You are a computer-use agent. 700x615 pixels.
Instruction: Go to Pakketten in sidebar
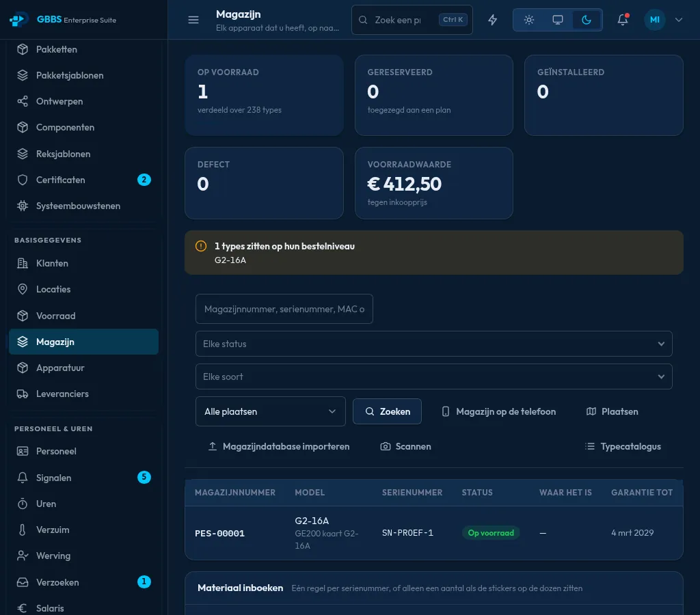pyautogui.click(x=83, y=49)
